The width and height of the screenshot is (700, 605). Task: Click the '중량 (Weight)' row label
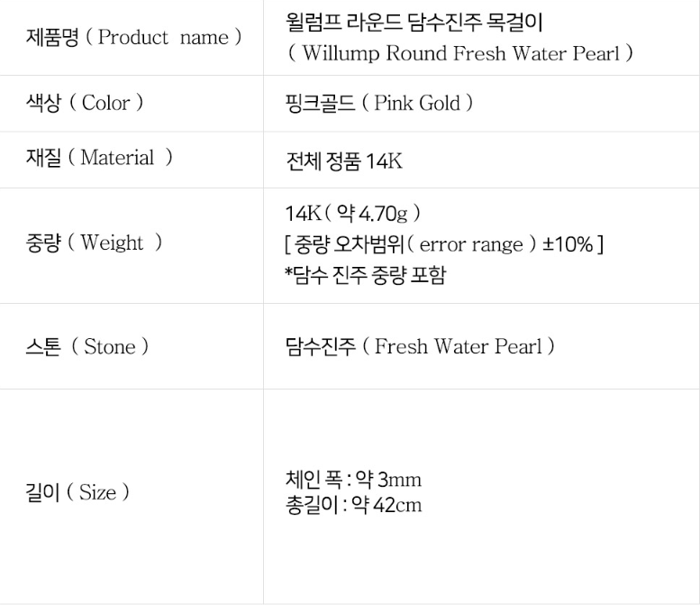95,243
